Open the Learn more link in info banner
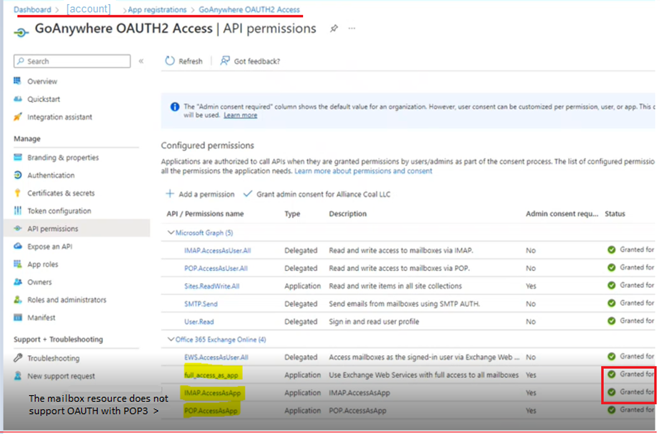This screenshot has height=435, width=660. click(240, 115)
